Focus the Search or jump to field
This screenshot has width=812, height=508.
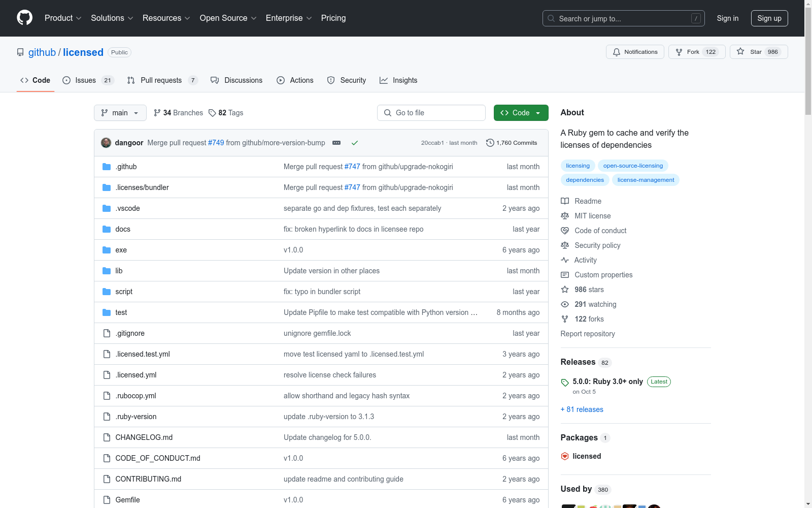(x=624, y=18)
